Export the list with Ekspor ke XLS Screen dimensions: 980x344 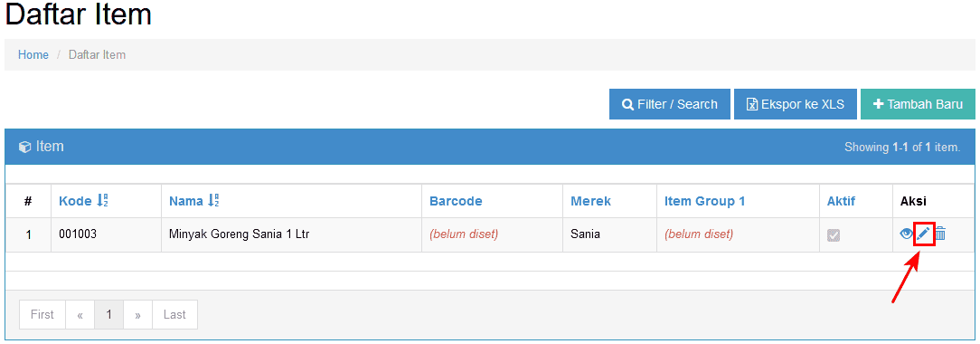(796, 104)
